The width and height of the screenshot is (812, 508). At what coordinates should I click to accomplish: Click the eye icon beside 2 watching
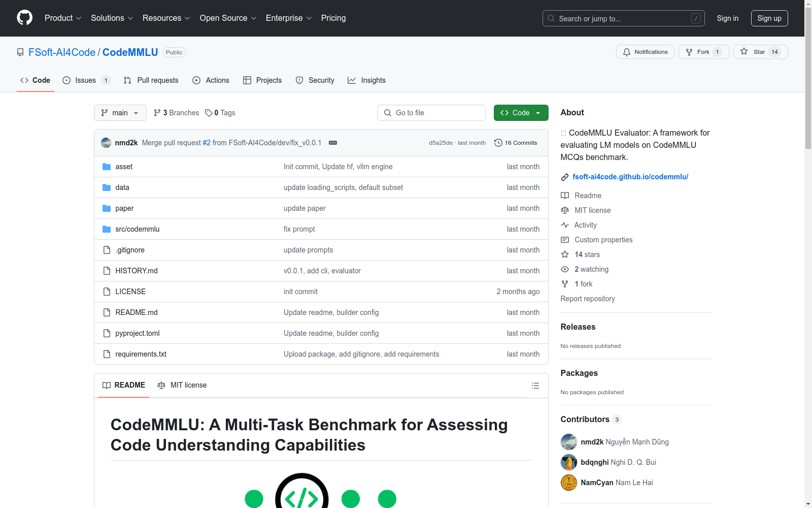(x=565, y=269)
